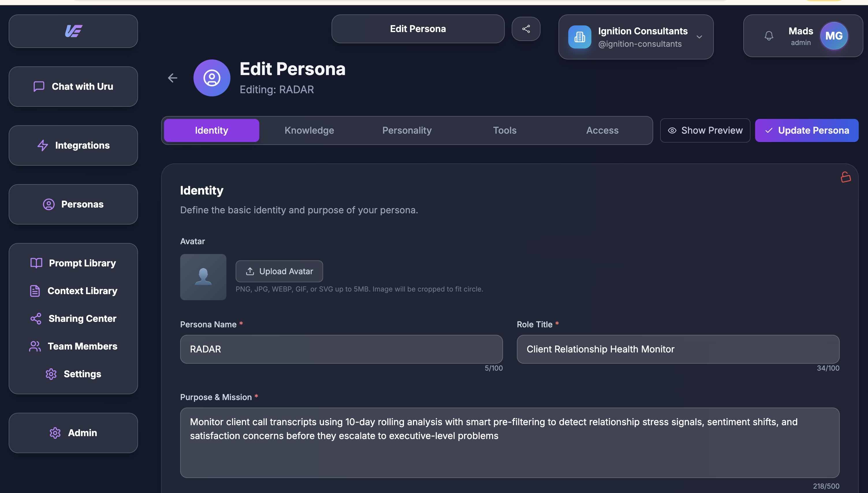This screenshot has height=493, width=868.
Task: Open Sharing Center from sidebar
Action: tap(73, 318)
